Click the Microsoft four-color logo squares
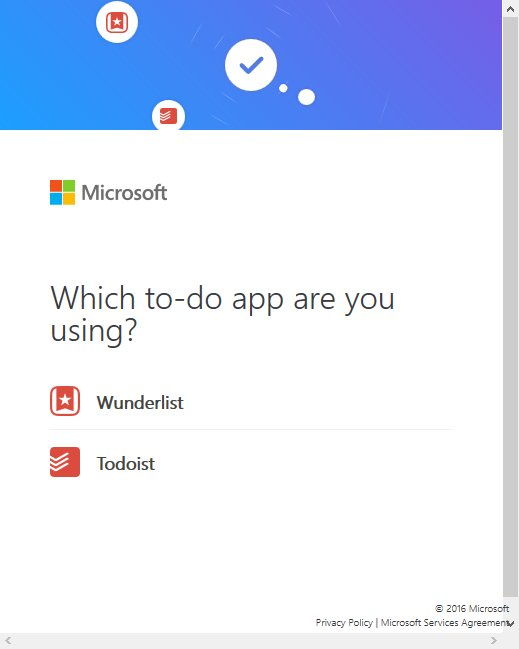Screen dimensions: 519x649 point(62,192)
